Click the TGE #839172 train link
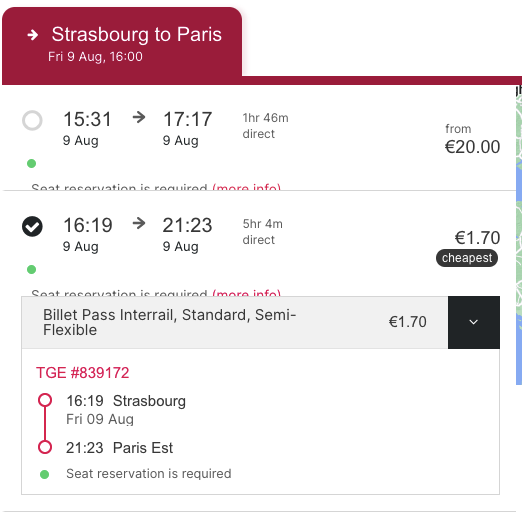The width and height of the screenshot is (522, 512). [82, 373]
